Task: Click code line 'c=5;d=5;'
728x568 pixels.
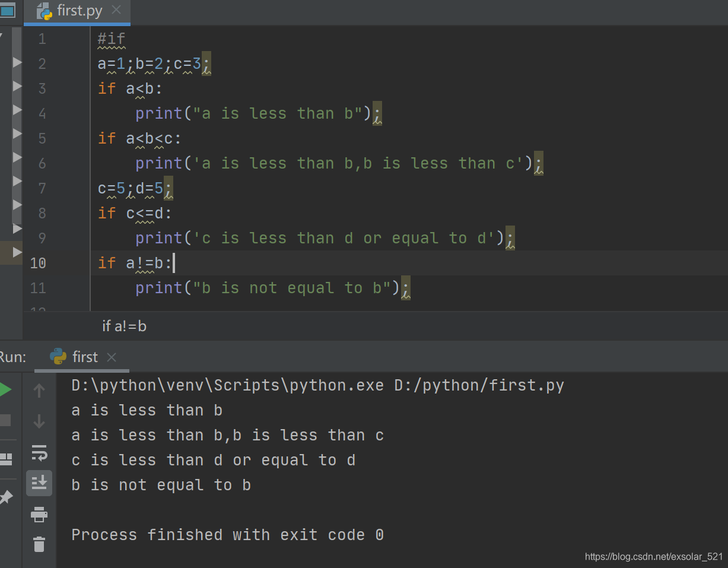Action: pyautogui.click(x=135, y=188)
